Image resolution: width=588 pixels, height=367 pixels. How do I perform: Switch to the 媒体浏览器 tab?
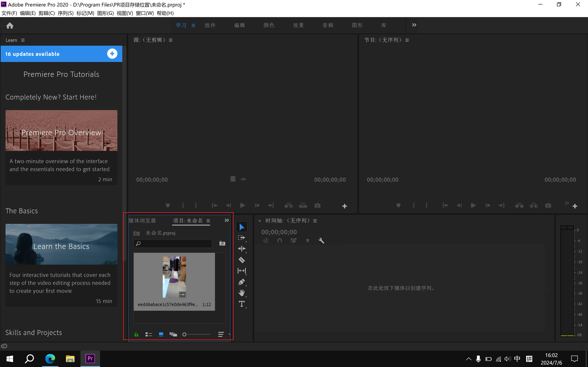click(x=142, y=221)
